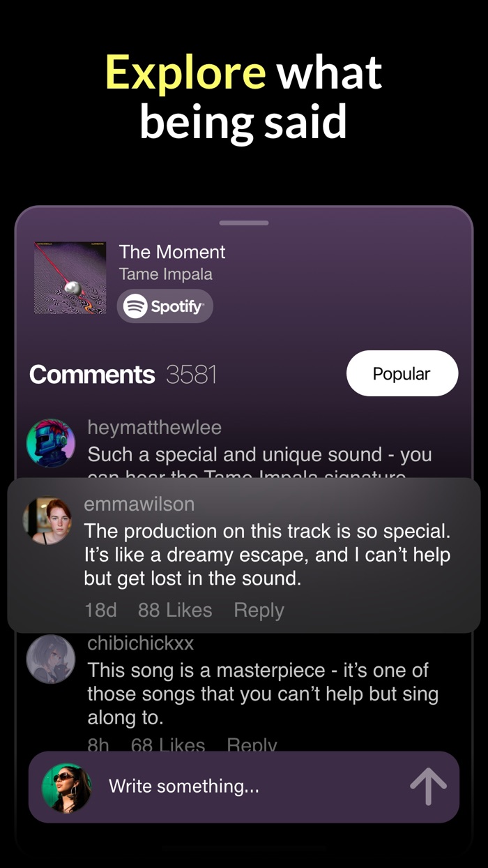Click the drag handle atop the comments sheet
Screen dimensions: 488x868
coord(243,223)
